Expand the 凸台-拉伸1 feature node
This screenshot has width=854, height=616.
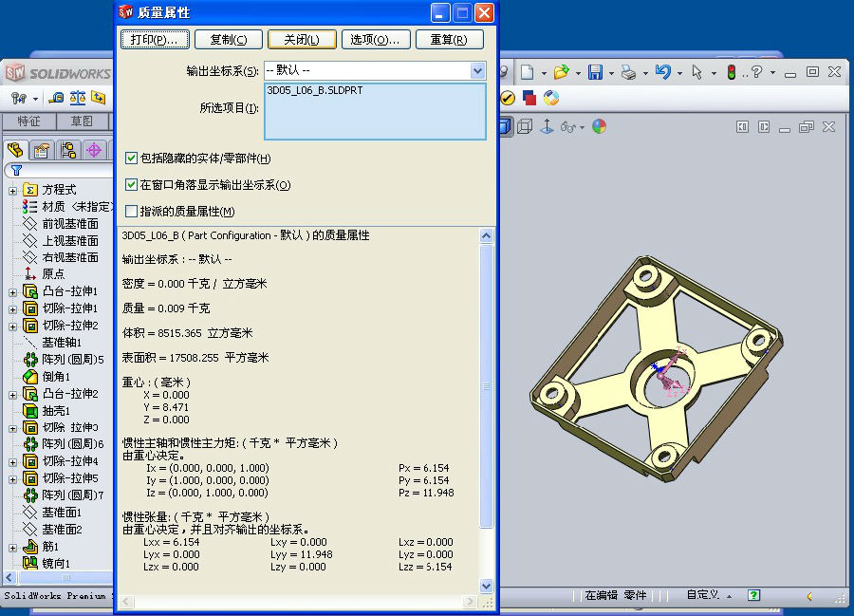click(x=13, y=291)
